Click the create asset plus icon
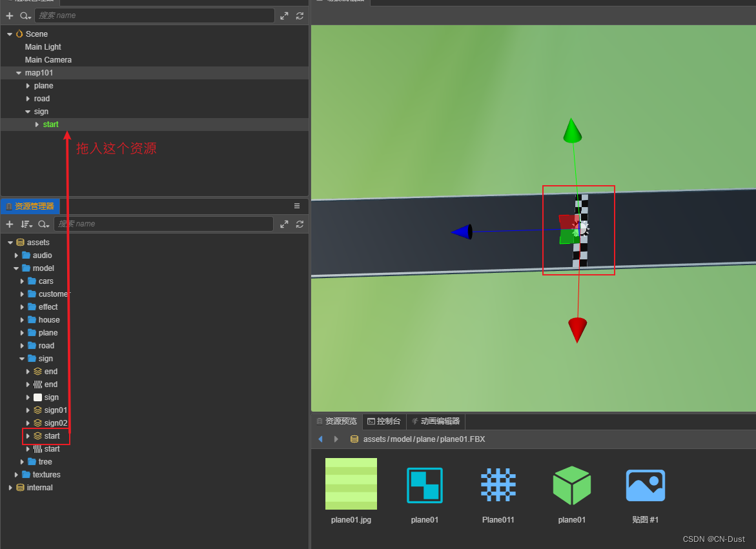Screen dimensions: 756x549 tap(10, 224)
